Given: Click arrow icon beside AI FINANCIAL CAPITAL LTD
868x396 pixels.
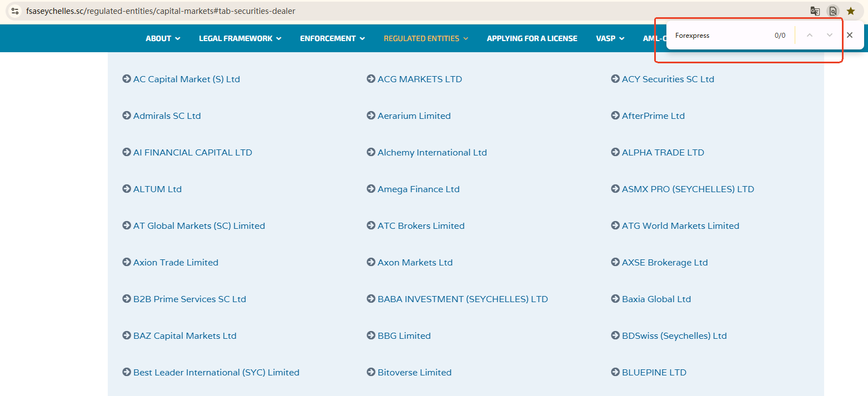Looking at the screenshot, I should (127, 152).
